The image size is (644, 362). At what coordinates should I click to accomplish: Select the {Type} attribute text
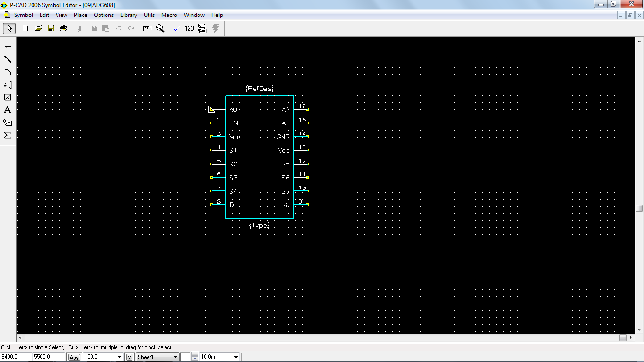pos(259,225)
